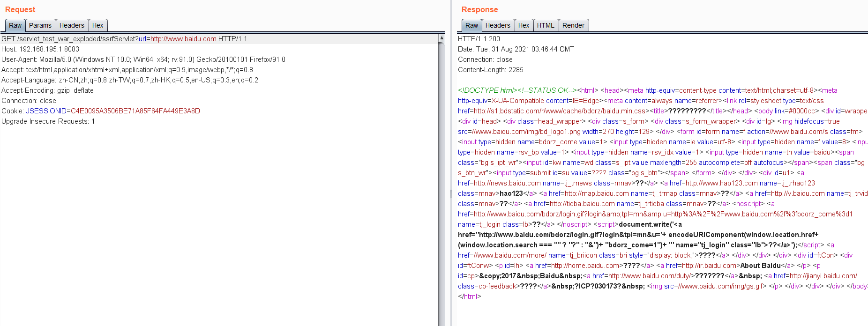
Task: Click the Date: Tue, 31 Aug 2021 line
Action: point(516,49)
